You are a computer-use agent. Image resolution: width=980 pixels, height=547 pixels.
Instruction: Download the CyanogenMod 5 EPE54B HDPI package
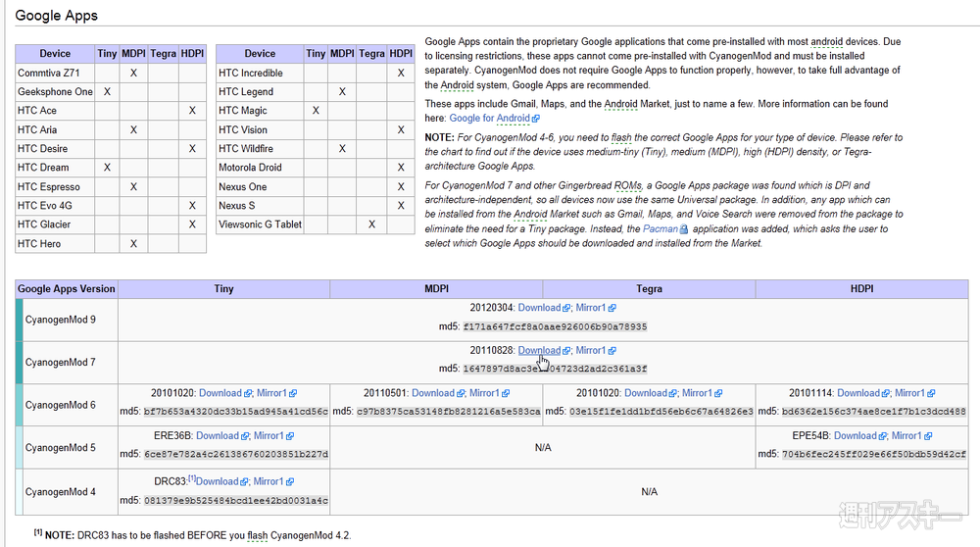pos(855,436)
